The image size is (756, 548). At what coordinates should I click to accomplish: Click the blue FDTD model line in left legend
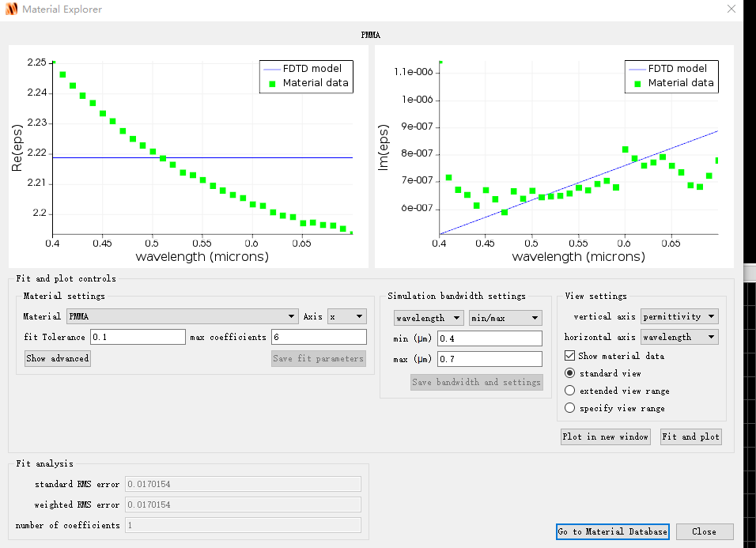pos(271,70)
